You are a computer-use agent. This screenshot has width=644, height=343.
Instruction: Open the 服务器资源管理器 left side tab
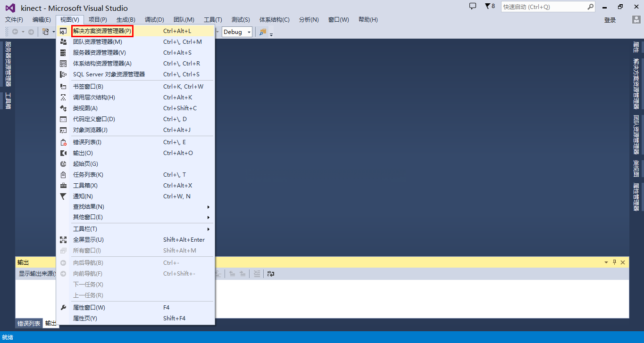click(8, 64)
